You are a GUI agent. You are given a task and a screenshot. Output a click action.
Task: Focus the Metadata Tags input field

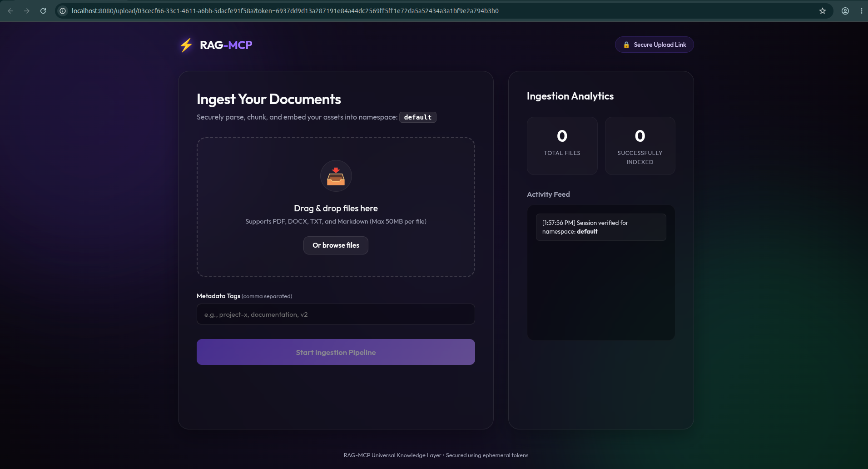click(336, 314)
